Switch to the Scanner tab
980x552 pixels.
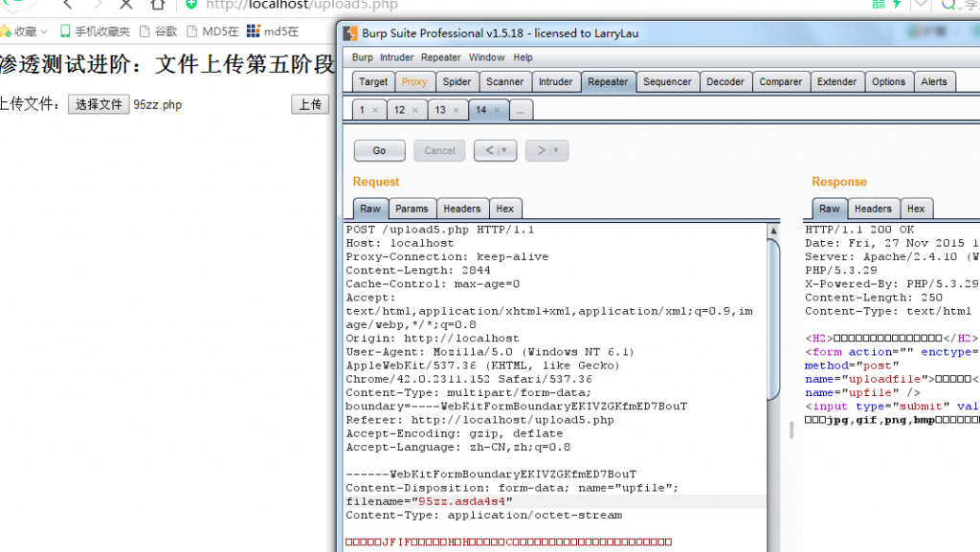coord(505,82)
